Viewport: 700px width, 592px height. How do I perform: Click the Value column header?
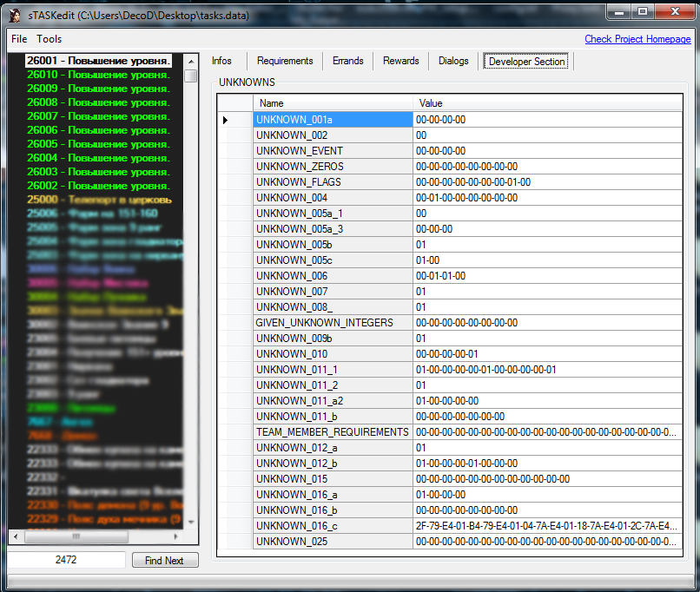coord(547,103)
